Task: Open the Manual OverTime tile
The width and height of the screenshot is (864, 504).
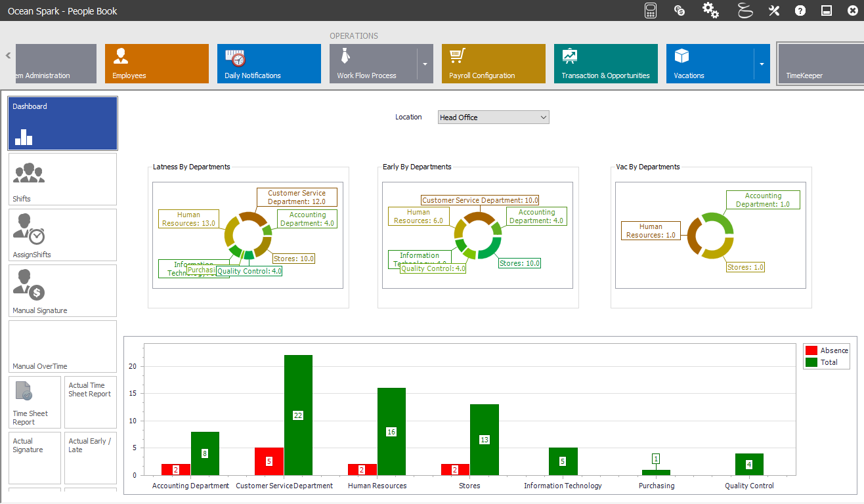Action: [x=63, y=346]
